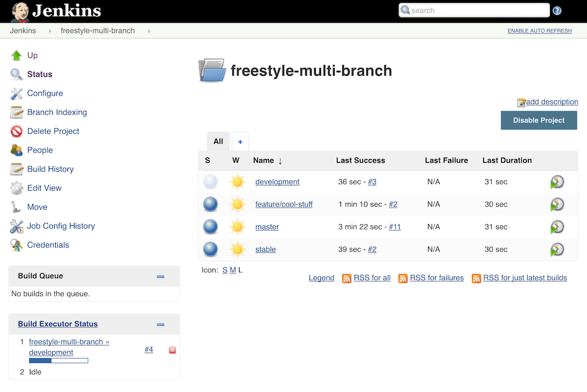Click the Move icon in sidebar
587x392 pixels.
(16, 207)
